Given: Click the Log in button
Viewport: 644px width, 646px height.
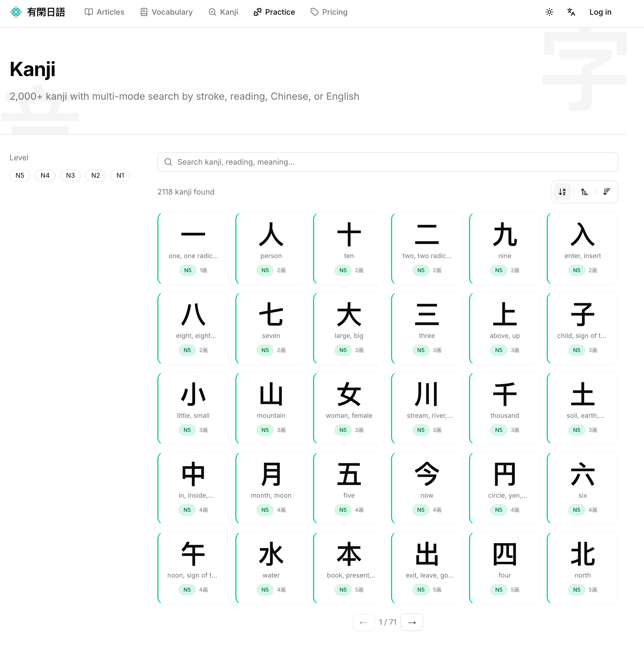Looking at the screenshot, I should click(600, 12).
